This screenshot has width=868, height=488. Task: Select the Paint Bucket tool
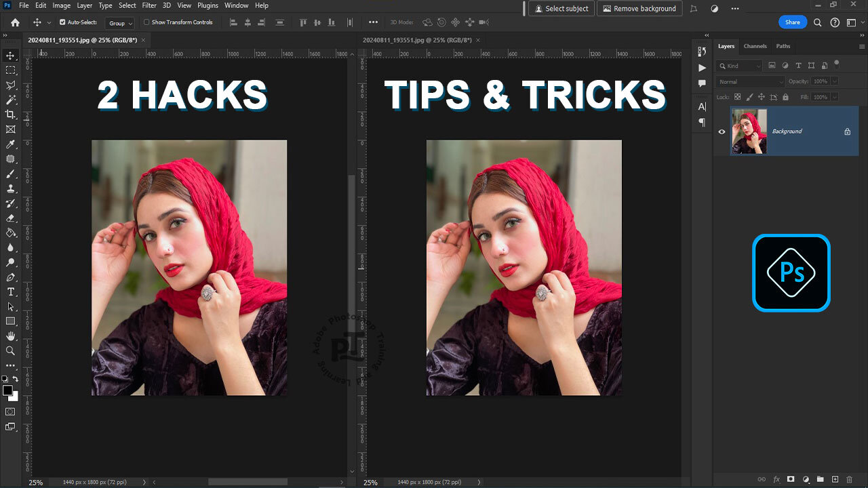click(x=10, y=233)
